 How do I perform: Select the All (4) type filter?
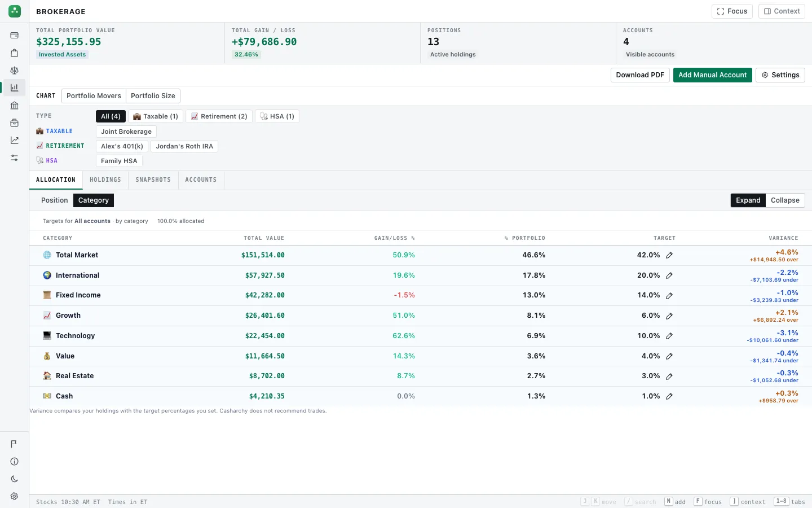(x=111, y=116)
